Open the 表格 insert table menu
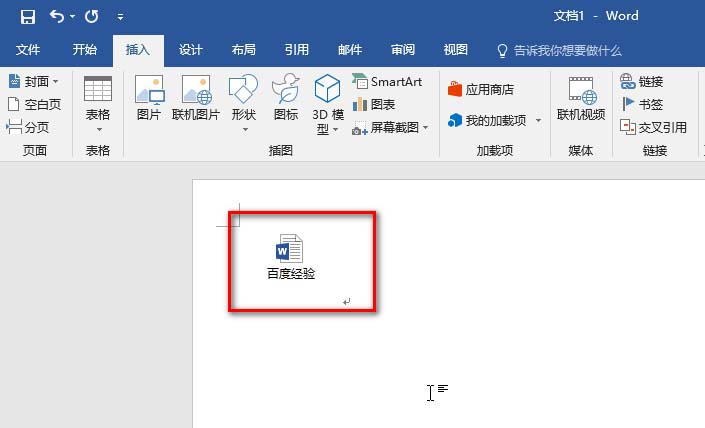This screenshot has width=705, height=428. pos(98,104)
